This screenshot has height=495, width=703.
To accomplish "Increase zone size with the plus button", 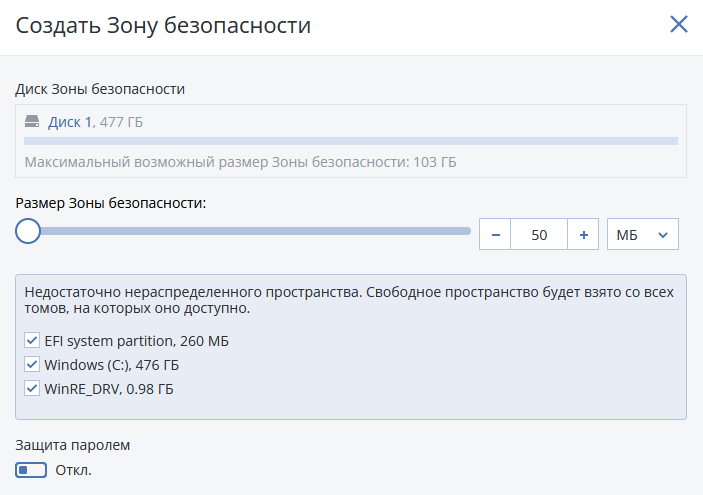I will (x=583, y=235).
